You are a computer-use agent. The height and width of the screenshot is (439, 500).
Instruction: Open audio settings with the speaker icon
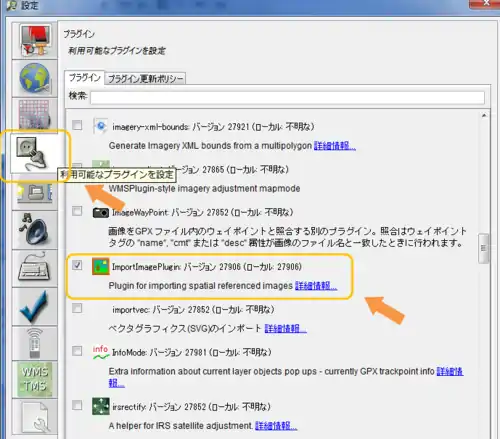coord(35,230)
